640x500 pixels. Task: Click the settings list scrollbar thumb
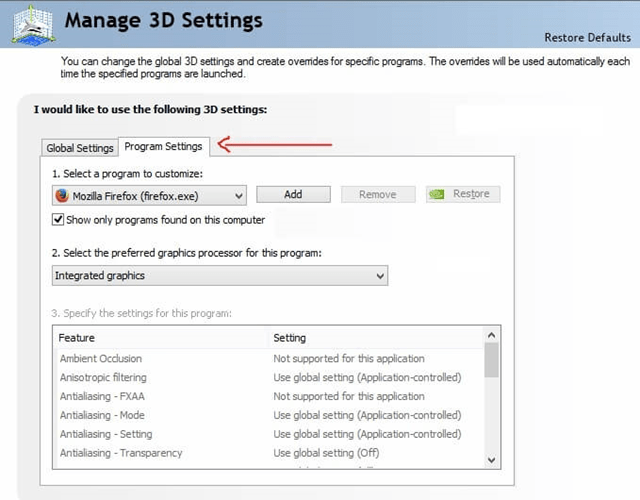click(491, 360)
